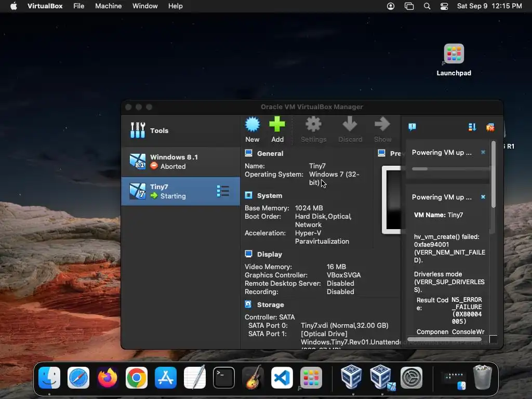Screen dimensions: 532x399
Task: Open the Storage settings header link
Action: [270, 304]
